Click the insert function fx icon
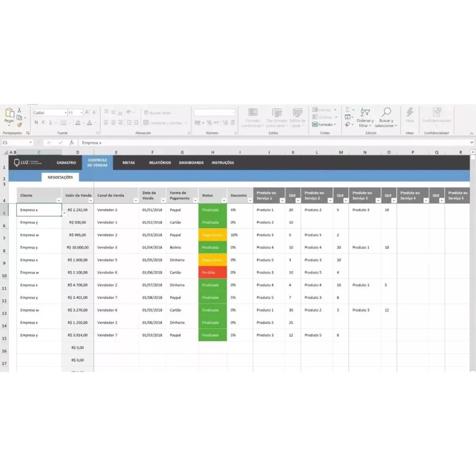 click(72, 143)
